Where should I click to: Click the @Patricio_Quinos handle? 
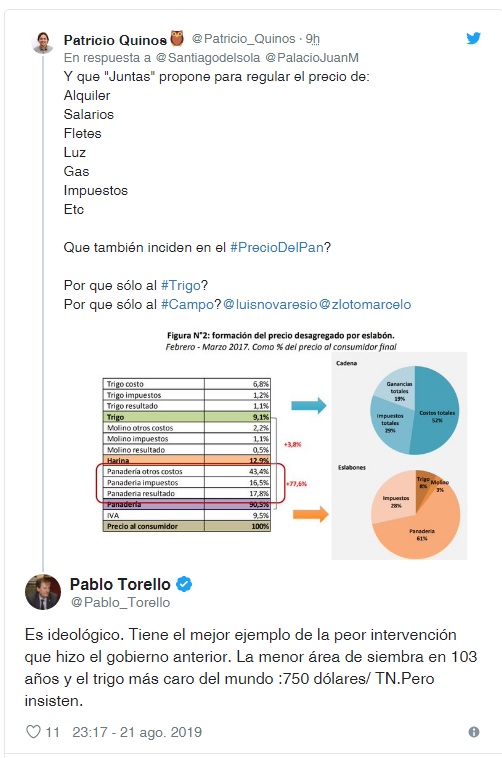[x=243, y=39]
